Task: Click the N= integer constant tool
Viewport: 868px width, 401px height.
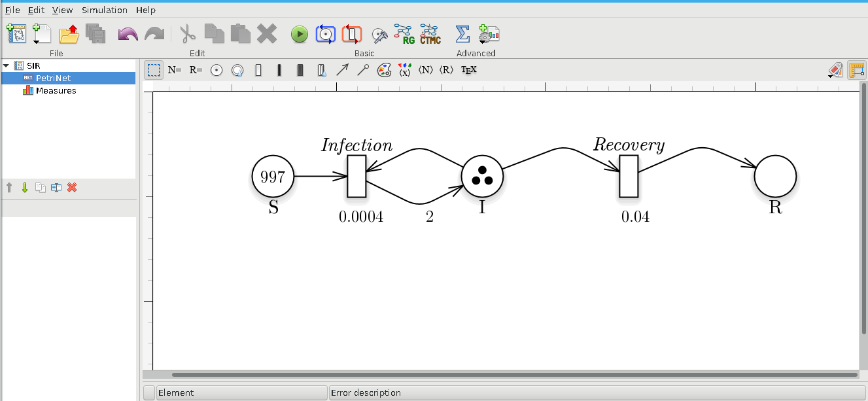Action: 175,70
